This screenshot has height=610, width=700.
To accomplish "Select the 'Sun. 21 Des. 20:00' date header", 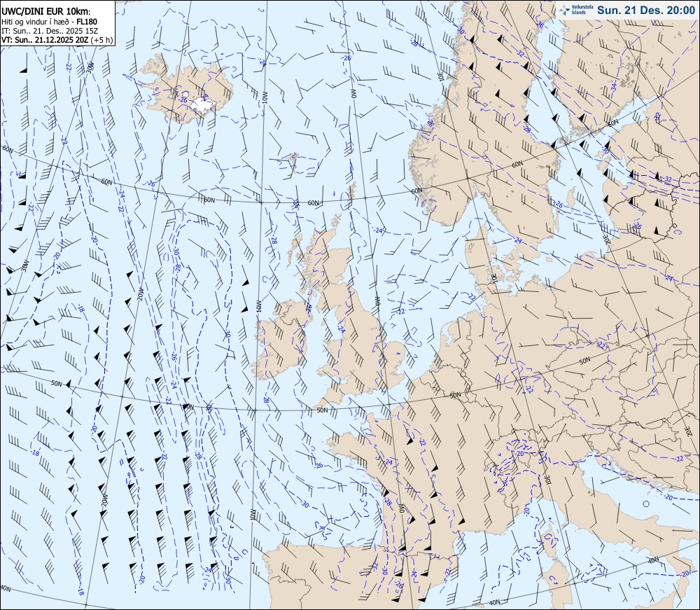I will 646,10.
